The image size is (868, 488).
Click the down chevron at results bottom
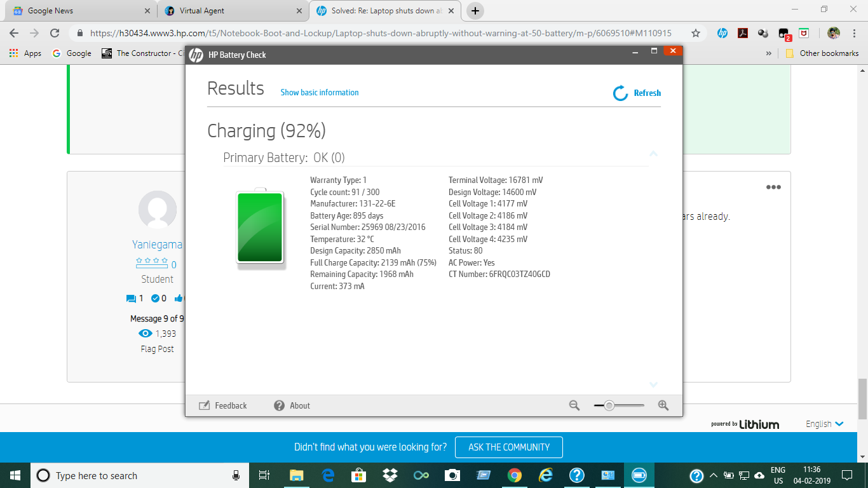(x=653, y=384)
